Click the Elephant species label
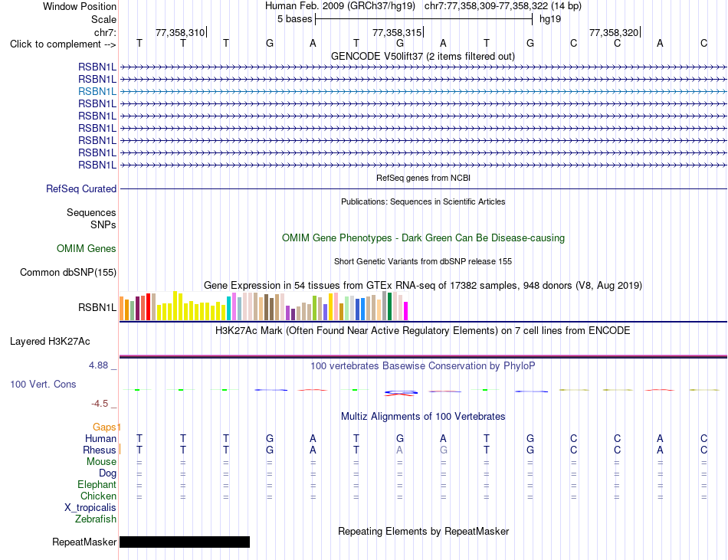Image resolution: width=728 pixels, height=560 pixels. point(97,484)
